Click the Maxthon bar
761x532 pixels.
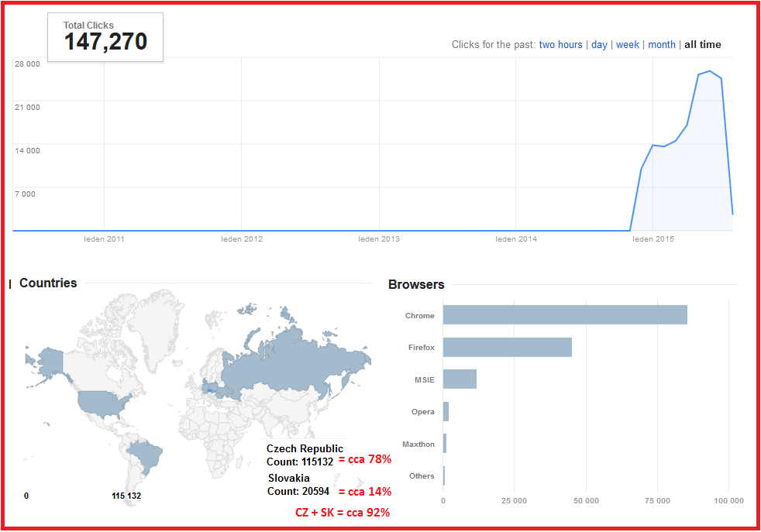coord(445,444)
